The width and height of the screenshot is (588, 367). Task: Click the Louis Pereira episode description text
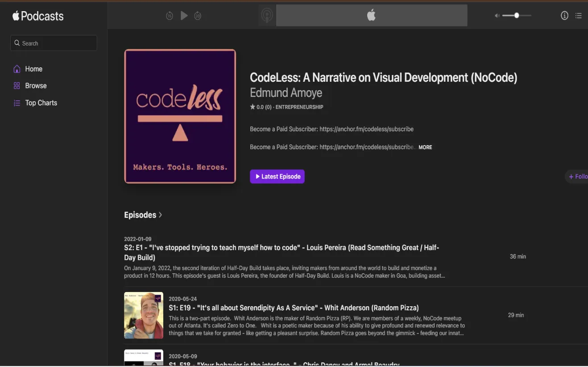(x=285, y=272)
